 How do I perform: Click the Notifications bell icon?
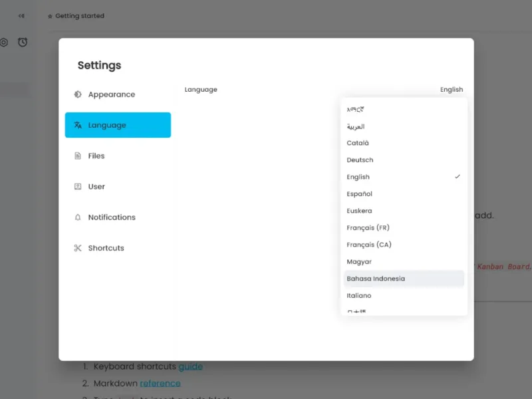point(78,217)
